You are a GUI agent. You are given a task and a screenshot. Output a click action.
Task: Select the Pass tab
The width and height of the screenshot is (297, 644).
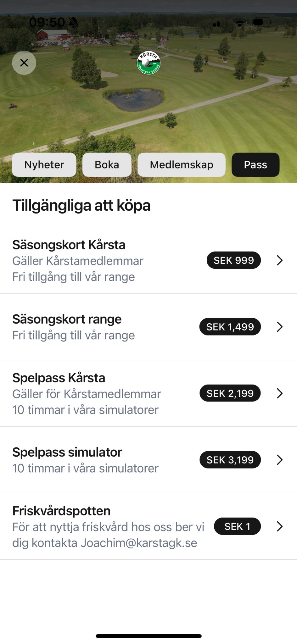[x=255, y=165]
